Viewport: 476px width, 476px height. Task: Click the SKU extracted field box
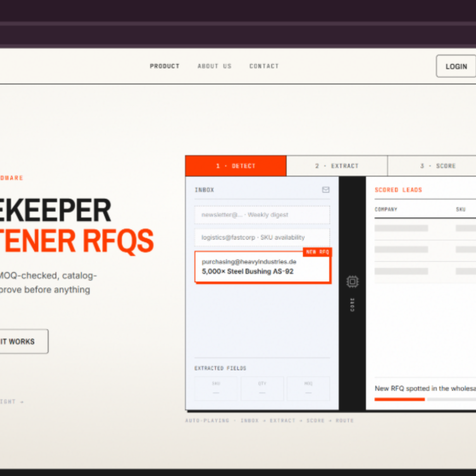point(216,388)
